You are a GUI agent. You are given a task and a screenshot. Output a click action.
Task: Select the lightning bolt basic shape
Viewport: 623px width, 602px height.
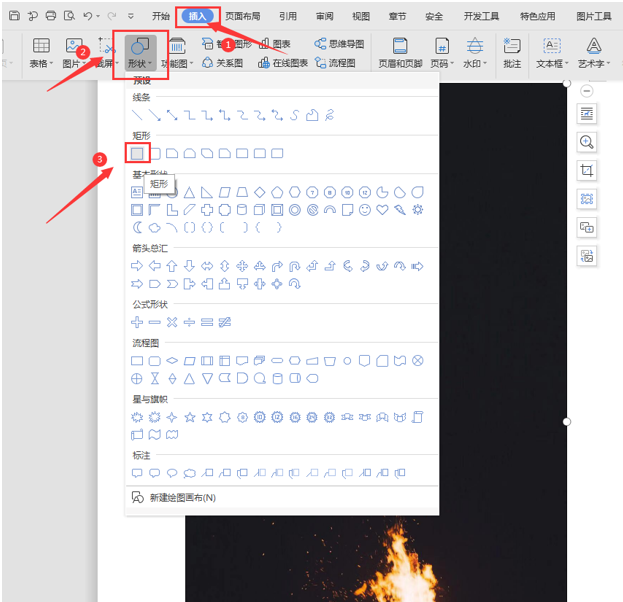click(400, 210)
